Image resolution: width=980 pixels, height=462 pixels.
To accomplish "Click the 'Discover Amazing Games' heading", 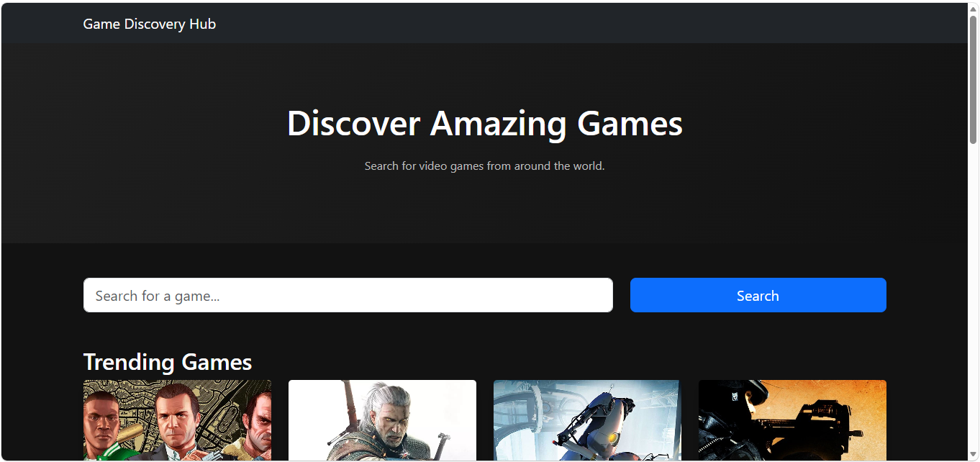I will point(485,123).
